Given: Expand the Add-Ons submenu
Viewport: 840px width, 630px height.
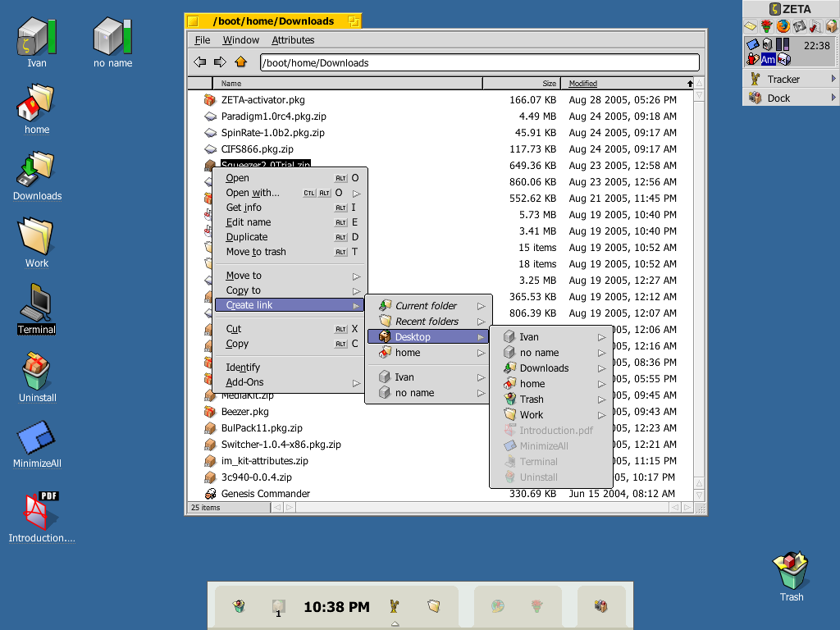Looking at the screenshot, I should point(357,383).
